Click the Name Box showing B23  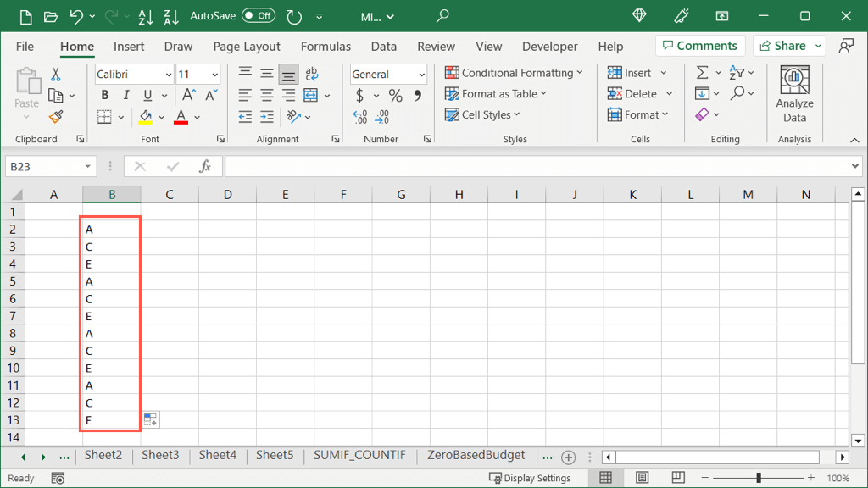(44, 167)
